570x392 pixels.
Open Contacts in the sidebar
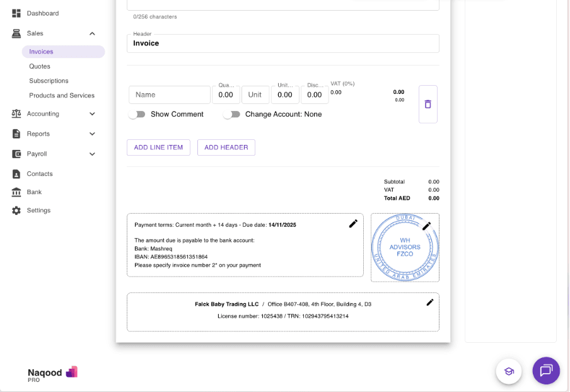[40, 174]
